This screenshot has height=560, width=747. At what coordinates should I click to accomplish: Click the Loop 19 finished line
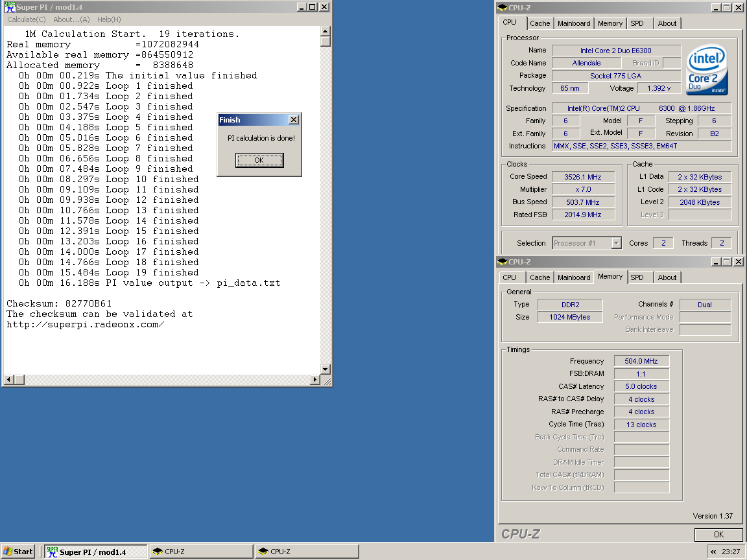point(109,273)
